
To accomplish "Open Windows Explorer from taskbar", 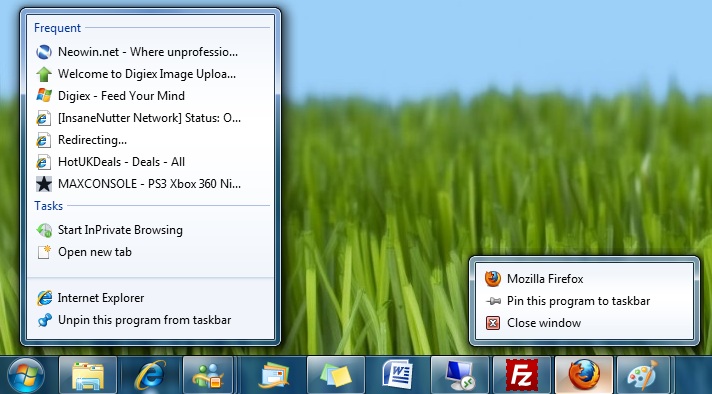I will [x=88, y=375].
